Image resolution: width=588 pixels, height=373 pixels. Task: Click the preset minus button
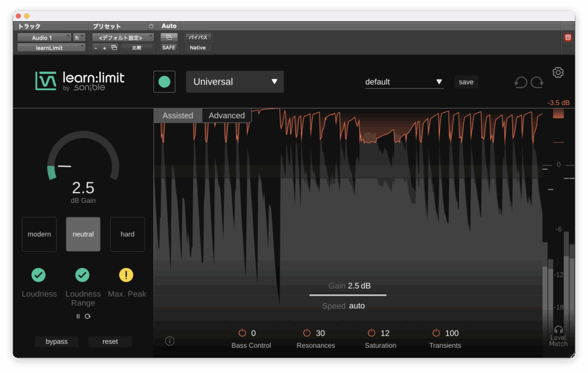96,48
